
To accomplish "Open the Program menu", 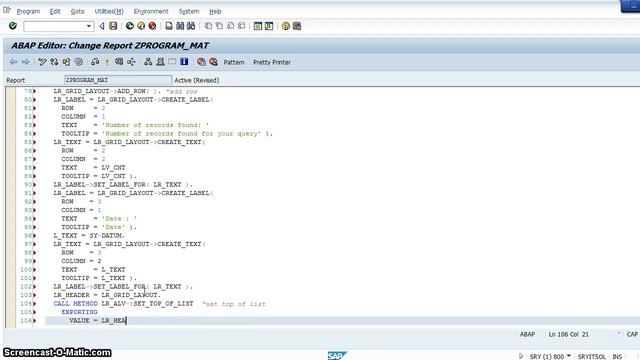I will 28,11.
